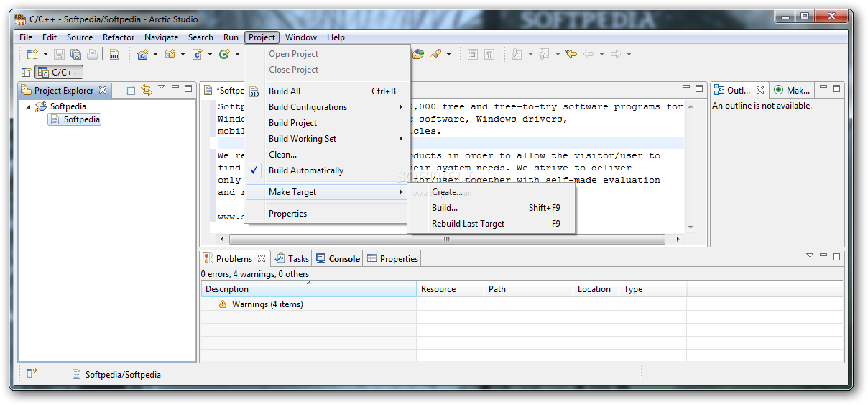
Task: Open the Problems tab
Action: tap(234, 258)
